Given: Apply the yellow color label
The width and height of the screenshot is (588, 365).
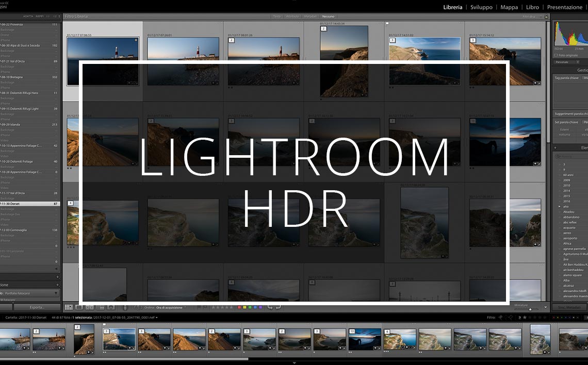Looking at the screenshot, I should (x=244, y=307).
